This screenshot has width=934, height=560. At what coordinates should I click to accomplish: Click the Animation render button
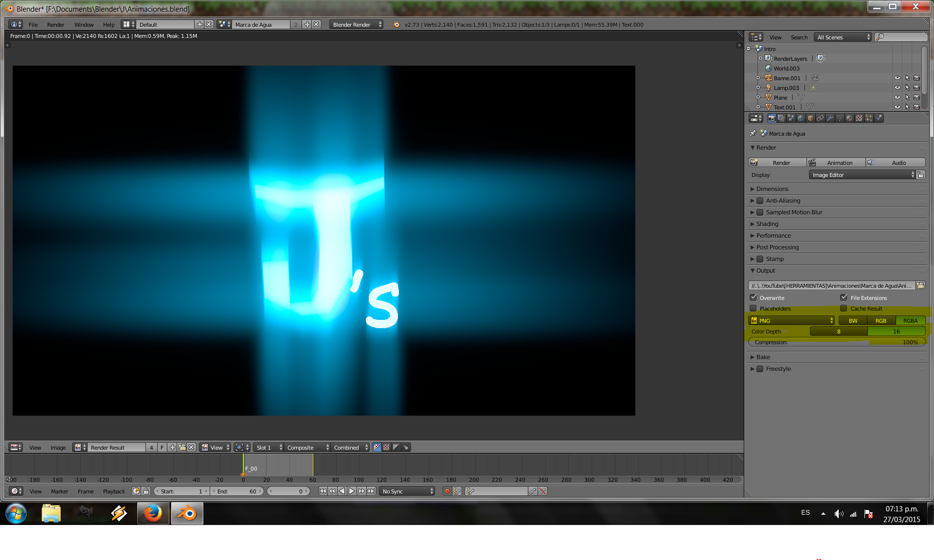tap(837, 163)
